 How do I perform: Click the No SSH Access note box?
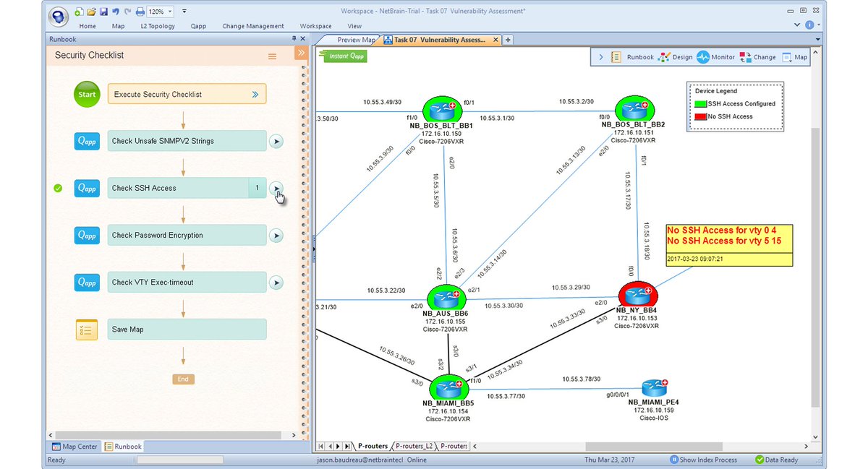coord(730,244)
